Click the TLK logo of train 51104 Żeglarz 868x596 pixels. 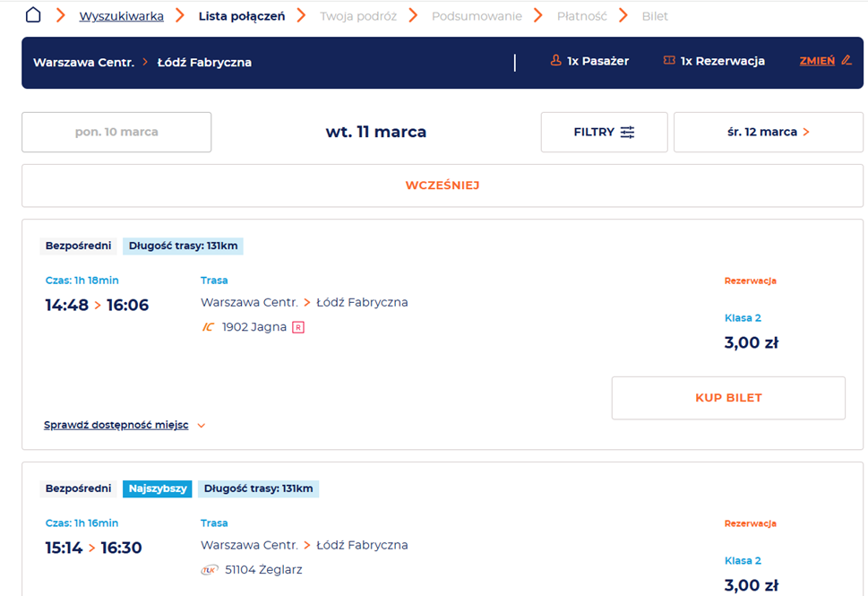point(210,569)
